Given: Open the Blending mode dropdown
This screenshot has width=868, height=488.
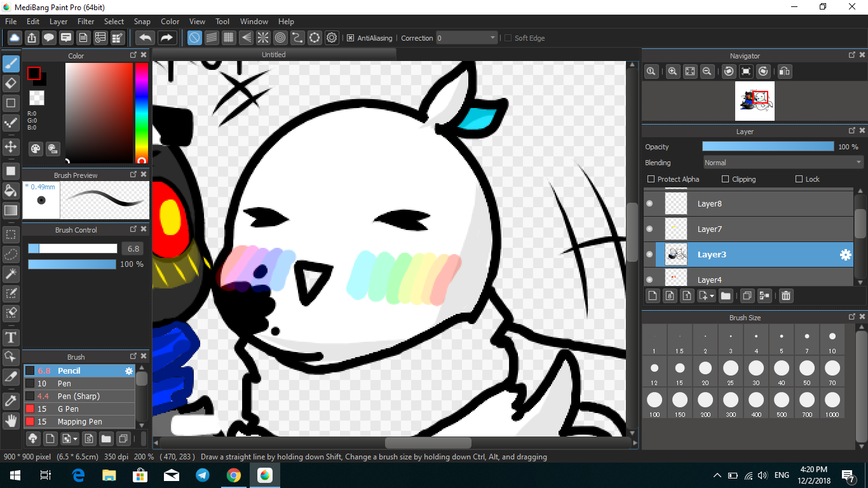Looking at the screenshot, I should pyautogui.click(x=782, y=163).
